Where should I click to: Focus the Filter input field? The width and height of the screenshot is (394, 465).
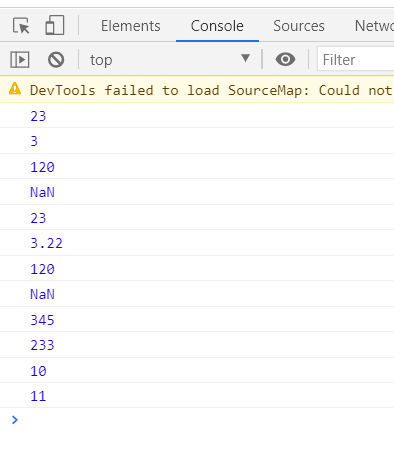pyautogui.click(x=356, y=59)
